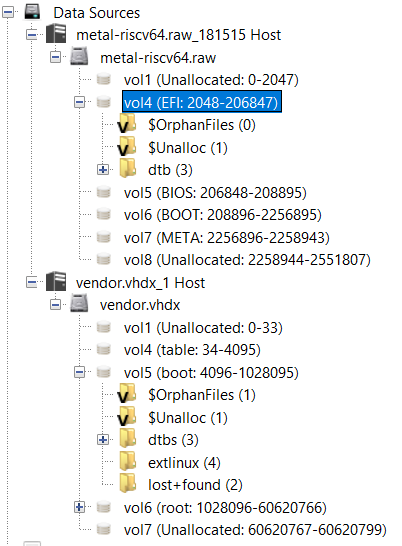Open $Unalloc (1) under boot volume
This screenshot has width=402, height=546.
tap(188, 418)
